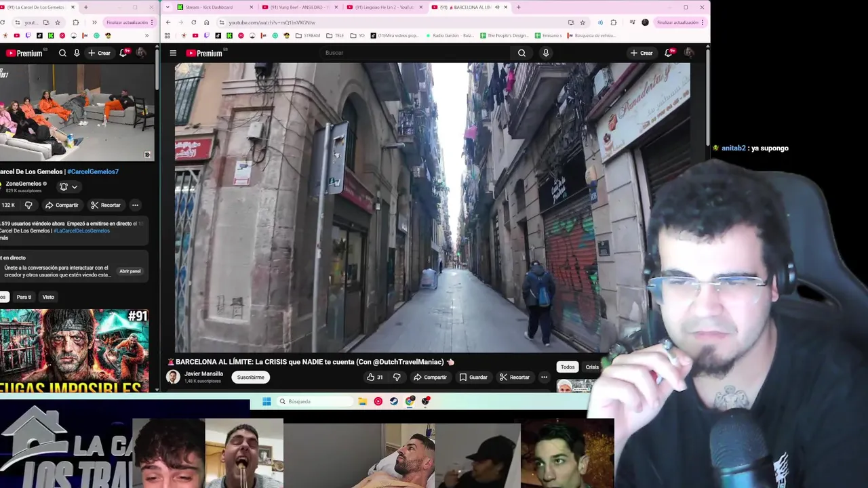Viewport: 868px width, 488px height.
Task: Open account avatar in left YouTube window
Action: [x=141, y=53]
